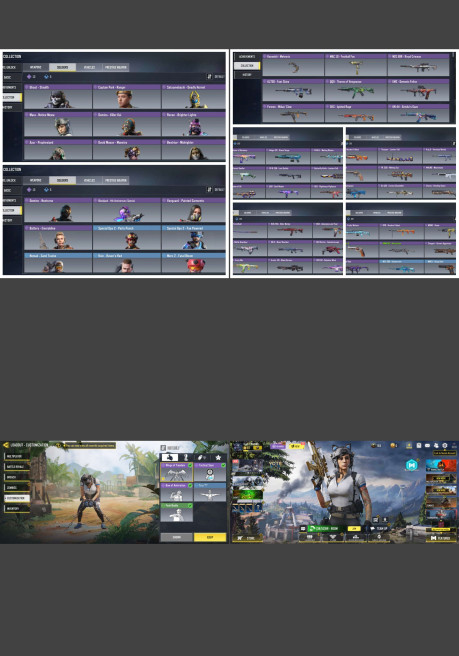
Task: Select the blue-labelled T-pose emote card
Action: click(210, 492)
